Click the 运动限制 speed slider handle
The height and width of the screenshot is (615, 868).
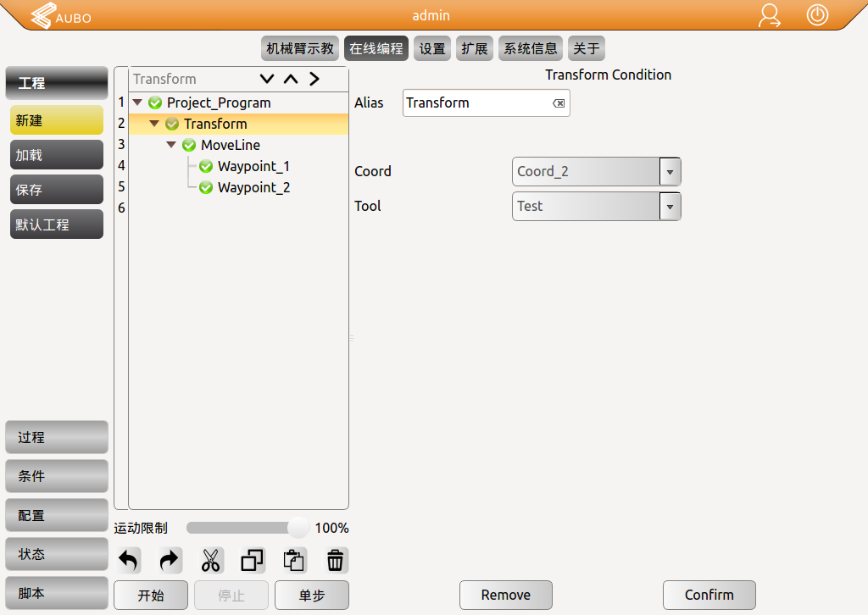point(298,528)
